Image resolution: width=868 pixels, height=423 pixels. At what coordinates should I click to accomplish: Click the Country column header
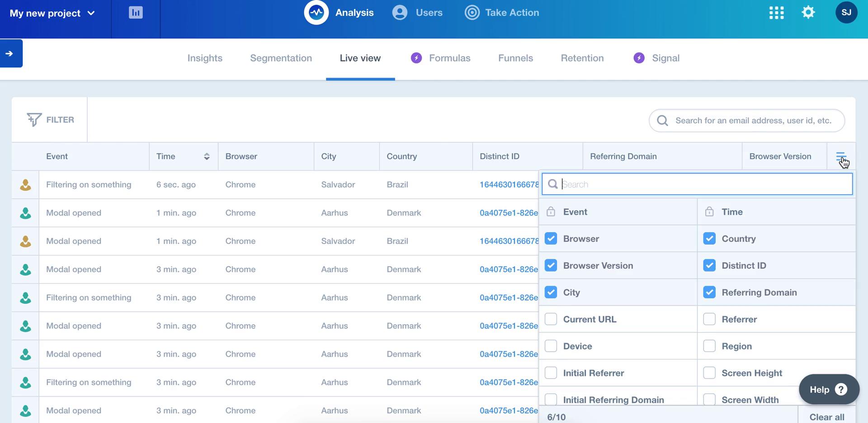pos(401,156)
